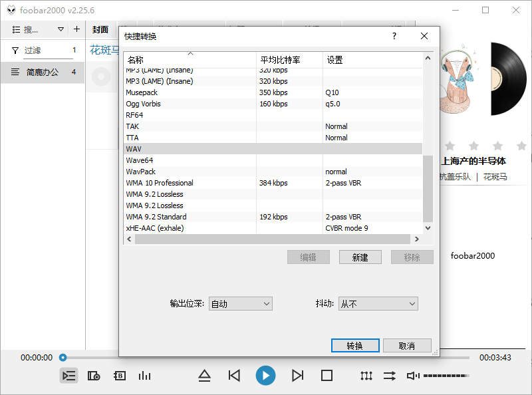Open the spectrum visualization icon
This screenshot has height=395, width=532.
(144, 376)
